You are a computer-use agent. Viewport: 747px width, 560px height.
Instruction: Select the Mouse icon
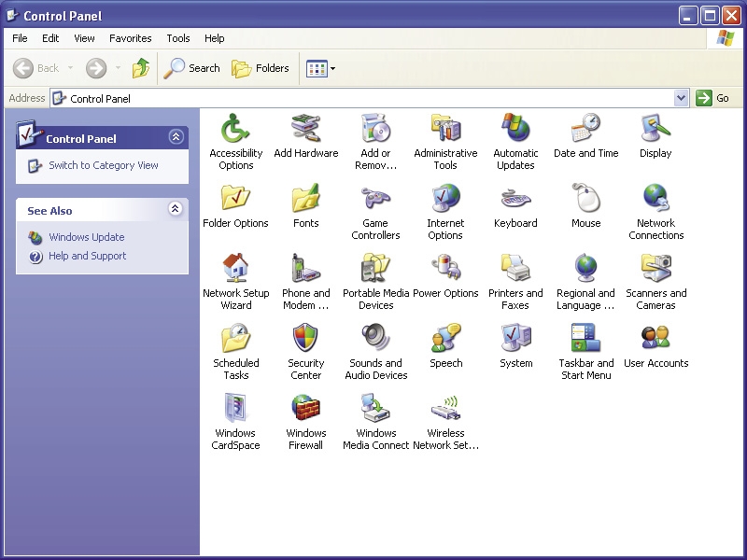[x=586, y=199]
